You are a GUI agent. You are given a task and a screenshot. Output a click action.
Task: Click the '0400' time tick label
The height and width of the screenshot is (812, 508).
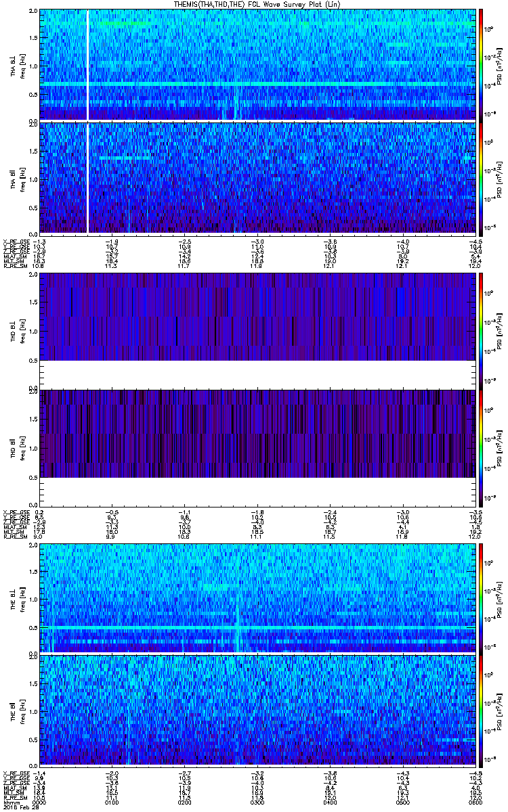330,803
